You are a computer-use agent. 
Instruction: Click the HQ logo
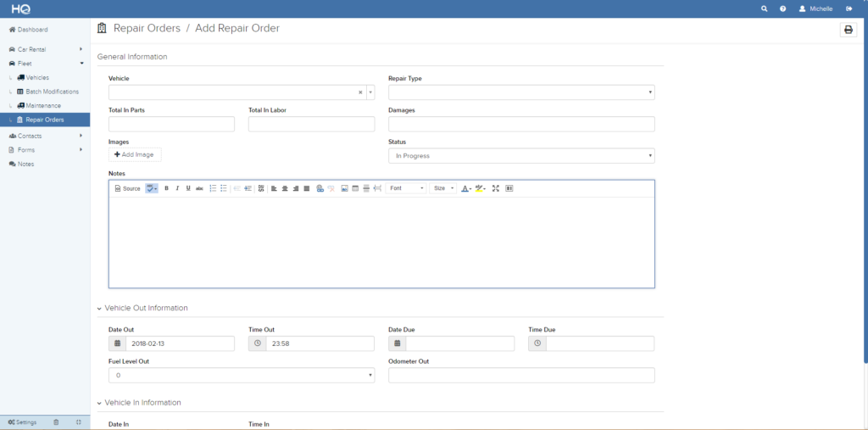tap(20, 8)
